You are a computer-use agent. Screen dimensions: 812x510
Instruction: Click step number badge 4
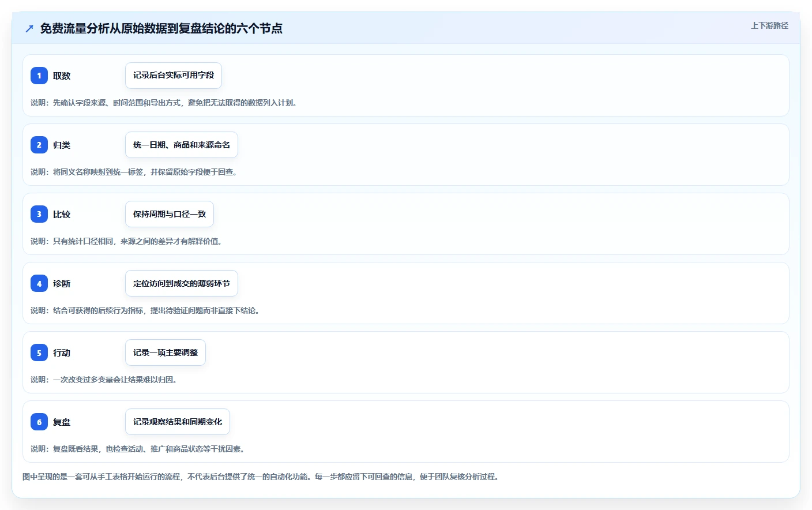click(39, 283)
